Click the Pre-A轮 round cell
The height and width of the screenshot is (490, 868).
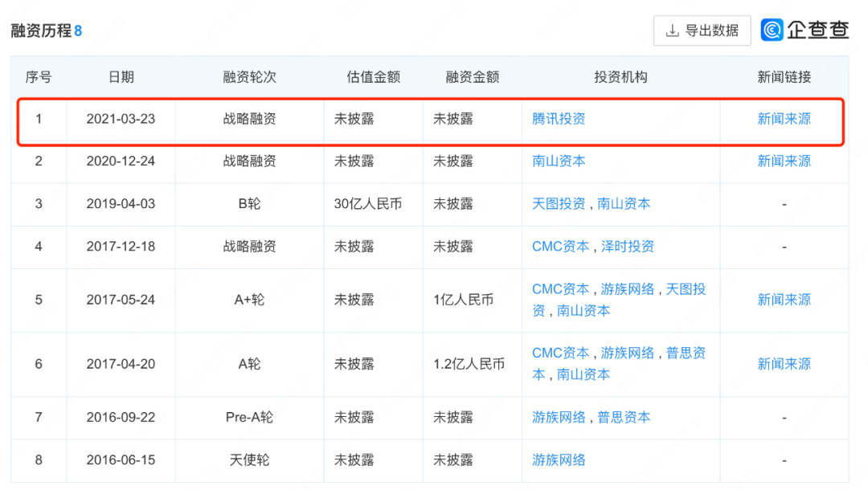pyautogui.click(x=250, y=417)
